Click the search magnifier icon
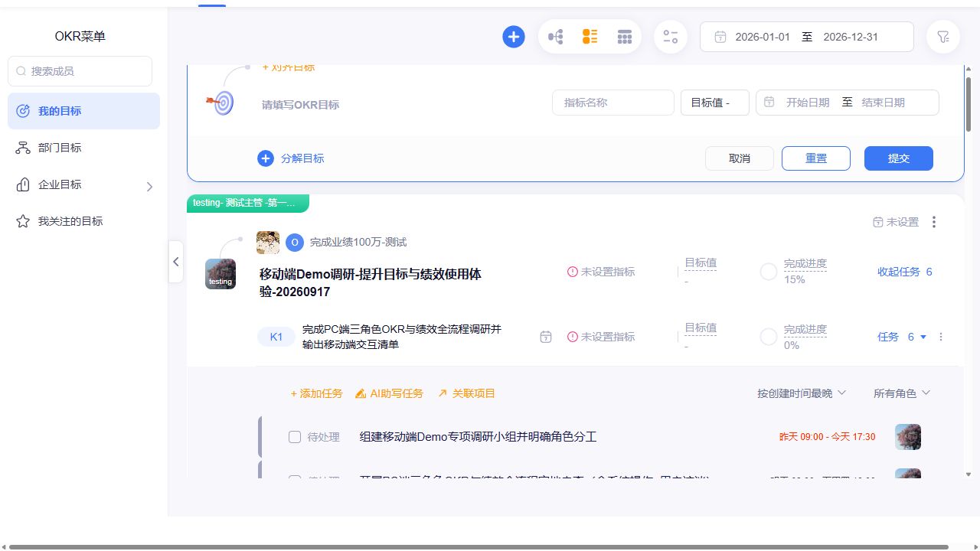This screenshot has width=980, height=551. pyautogui.click(x=21, y=71)
